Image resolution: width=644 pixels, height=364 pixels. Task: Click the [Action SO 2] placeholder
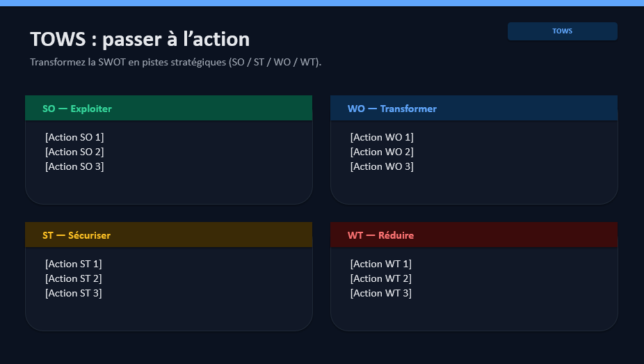[x=74, y=152]
